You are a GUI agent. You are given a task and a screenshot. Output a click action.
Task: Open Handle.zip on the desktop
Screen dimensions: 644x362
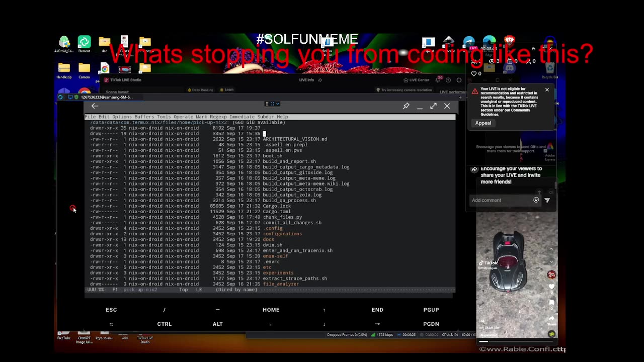[x=64, y=70]
